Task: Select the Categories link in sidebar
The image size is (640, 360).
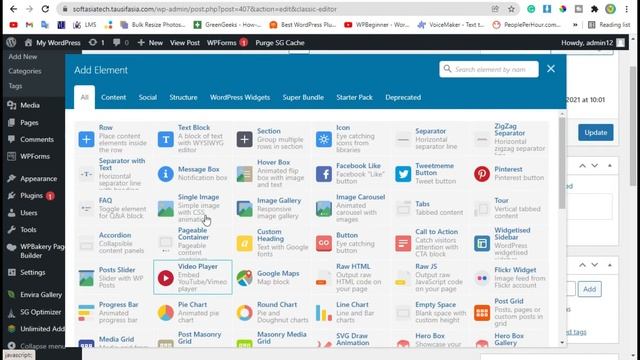Action: [25, 71]
